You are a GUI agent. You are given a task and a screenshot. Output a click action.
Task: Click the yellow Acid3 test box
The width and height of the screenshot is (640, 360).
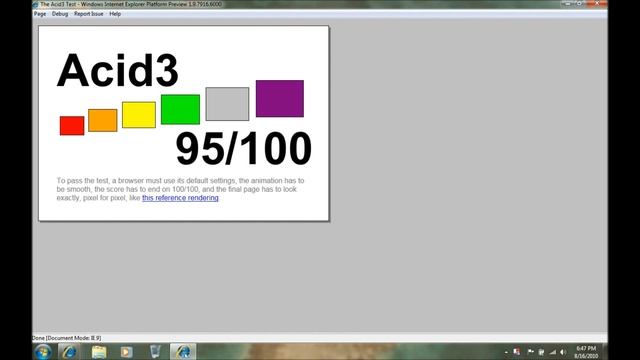pos(139,115)
